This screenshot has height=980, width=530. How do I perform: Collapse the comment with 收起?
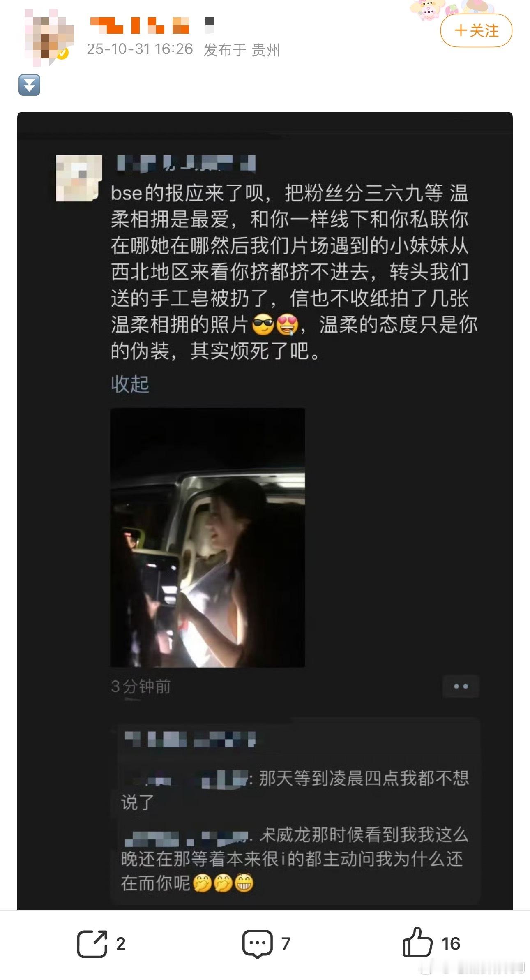coord(130,384)
